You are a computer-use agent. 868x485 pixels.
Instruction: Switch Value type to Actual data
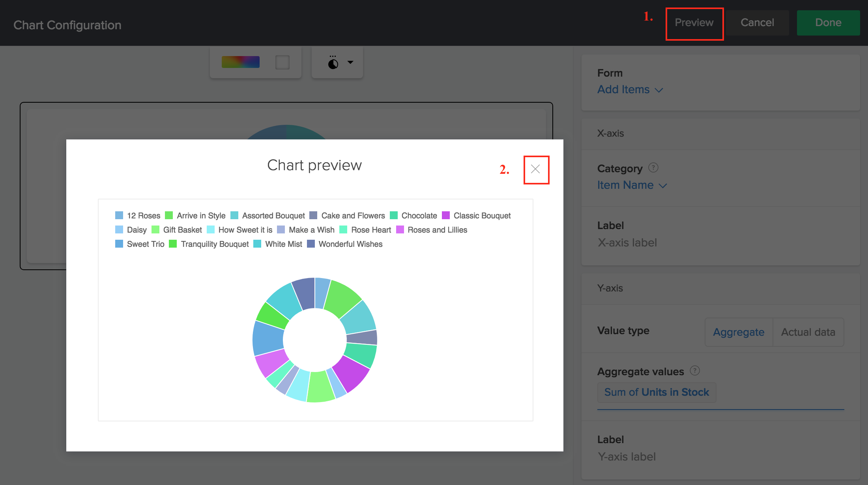808,332
